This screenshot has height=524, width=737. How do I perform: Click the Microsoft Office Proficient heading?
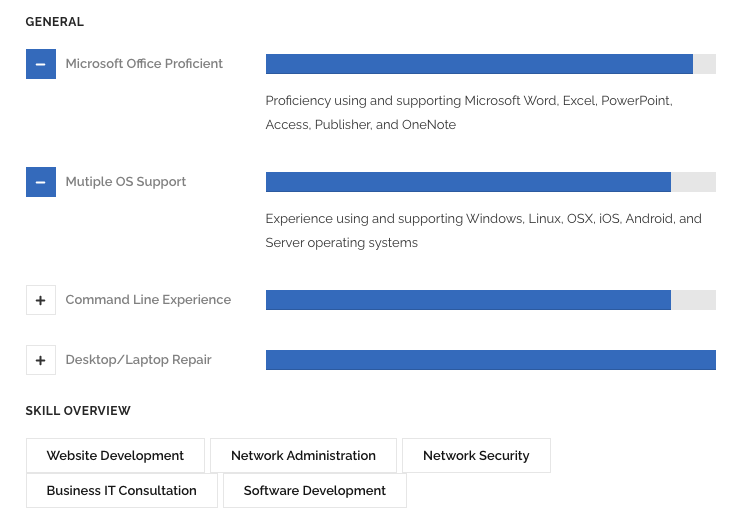pos(144,64)
